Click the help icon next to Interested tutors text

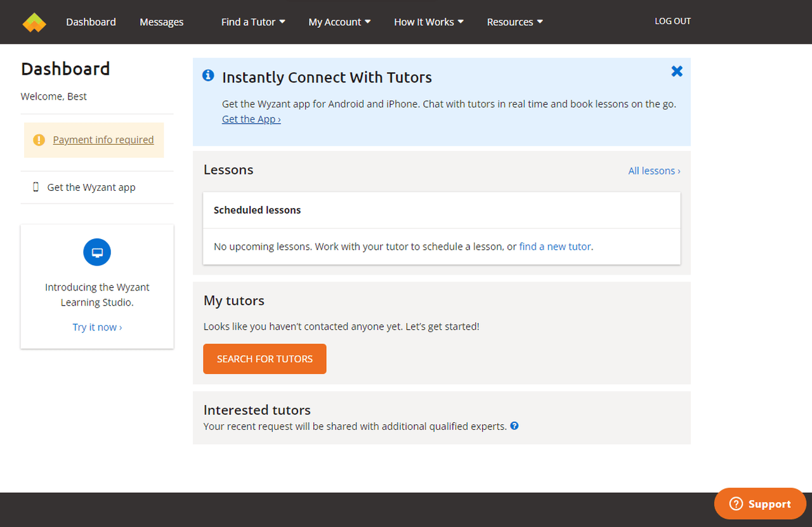coord(514,426)
